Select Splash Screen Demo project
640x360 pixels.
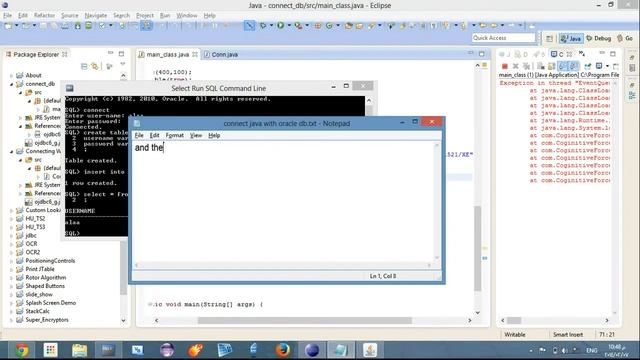coord(51,303)
